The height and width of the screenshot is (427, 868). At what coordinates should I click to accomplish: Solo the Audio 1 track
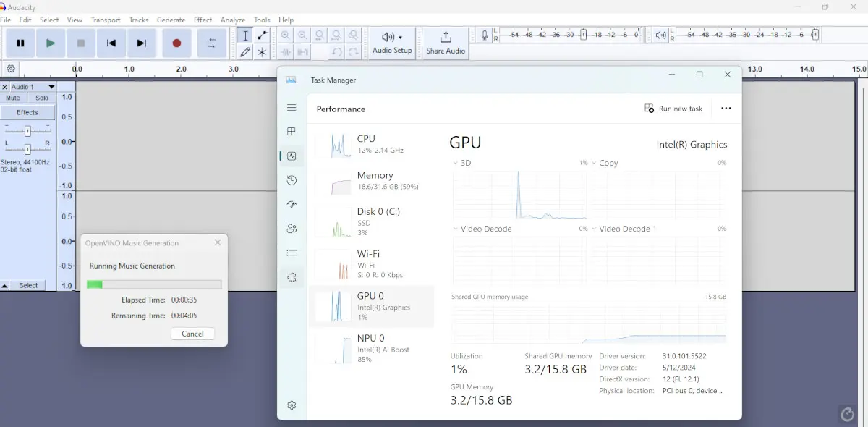42,98
